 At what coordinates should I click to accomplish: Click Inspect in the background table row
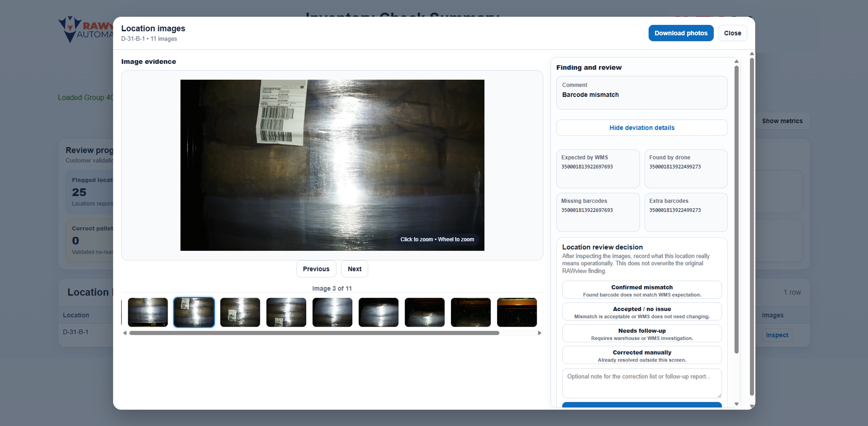click(x=777, y=335)
